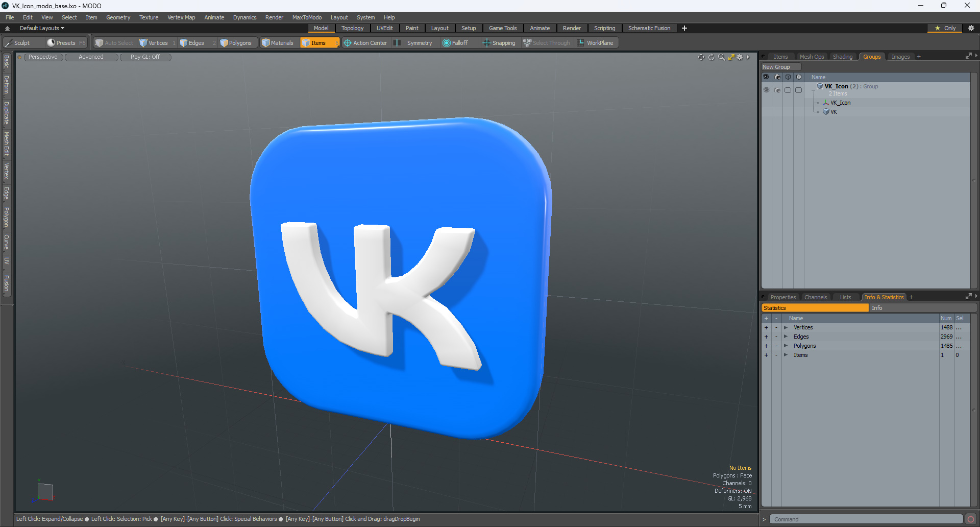
Task: Add a new layout tab with plus
Action: coord(684,28)
